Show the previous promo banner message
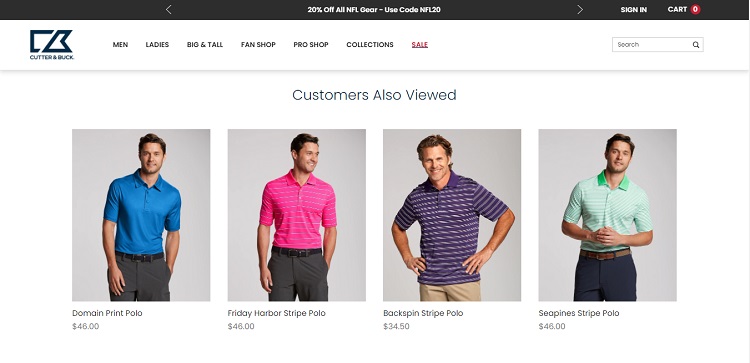 tap(168, 10)
